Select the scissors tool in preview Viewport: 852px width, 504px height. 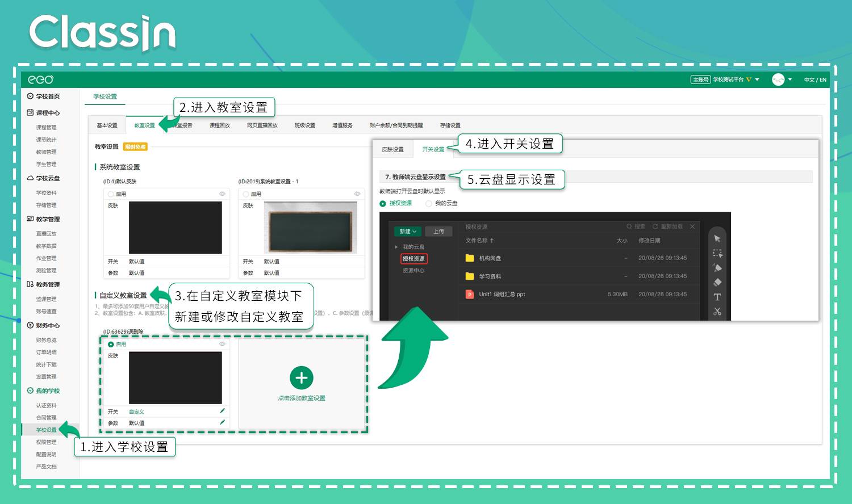[717, 312]
